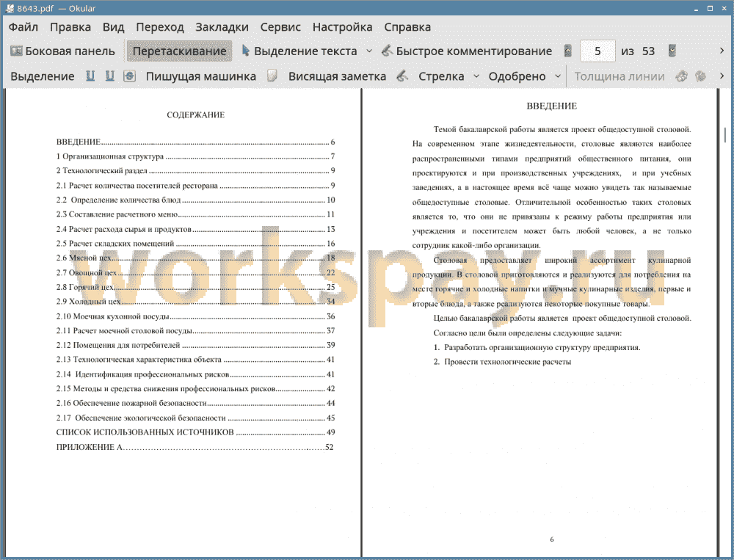The image size is (734, 560).
Task: Click '2.3 Составление расчетного меню' line
Action: (x=195, y=214)
